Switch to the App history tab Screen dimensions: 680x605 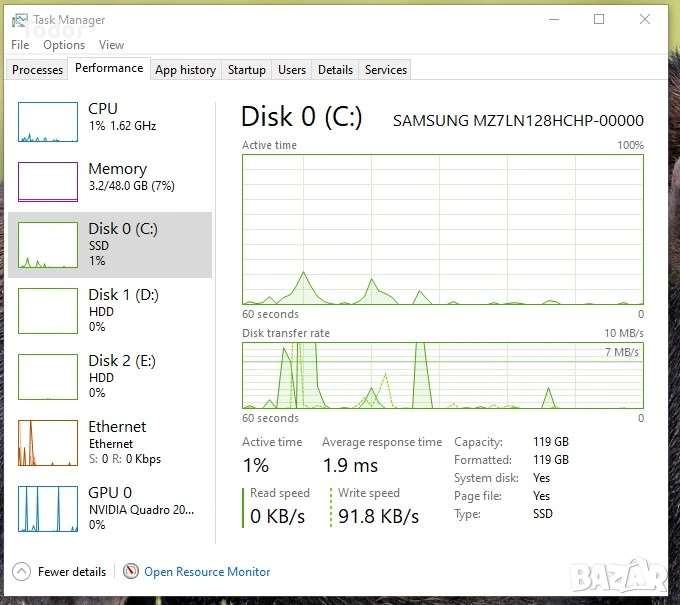[x=186, y=70]
